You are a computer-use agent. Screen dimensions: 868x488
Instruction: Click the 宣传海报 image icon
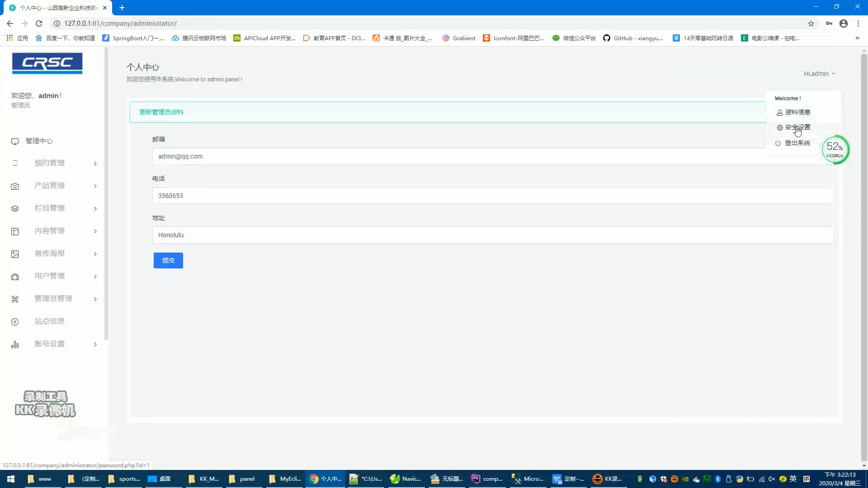15,254
